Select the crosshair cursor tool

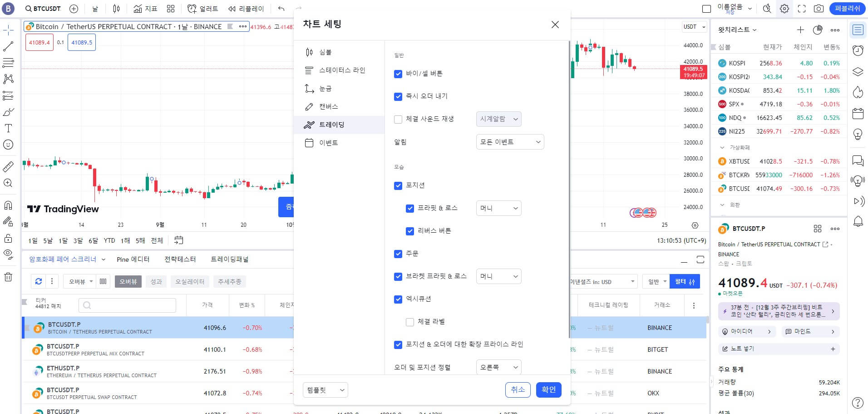[x=8, y=30]
